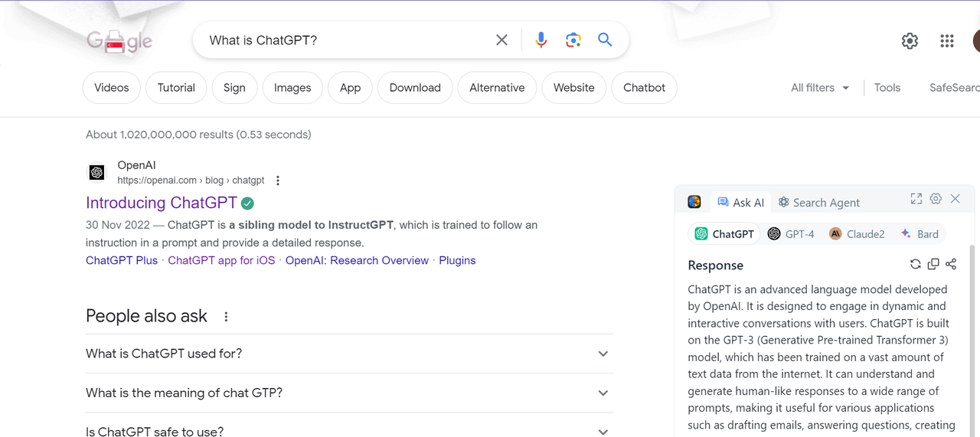Click the OpenAI site name text
This screenshot has height=437, width=980.
[136, 165]
